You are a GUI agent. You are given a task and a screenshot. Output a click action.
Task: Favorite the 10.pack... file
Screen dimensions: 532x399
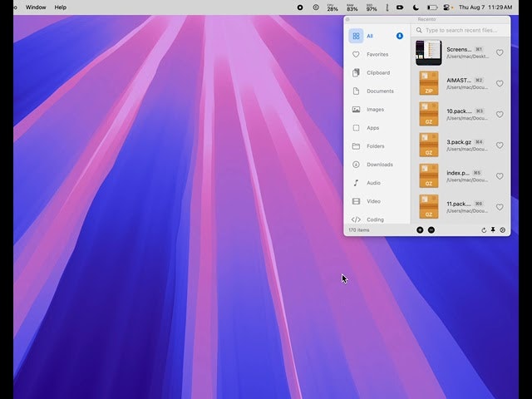click(x=500, y=115)
